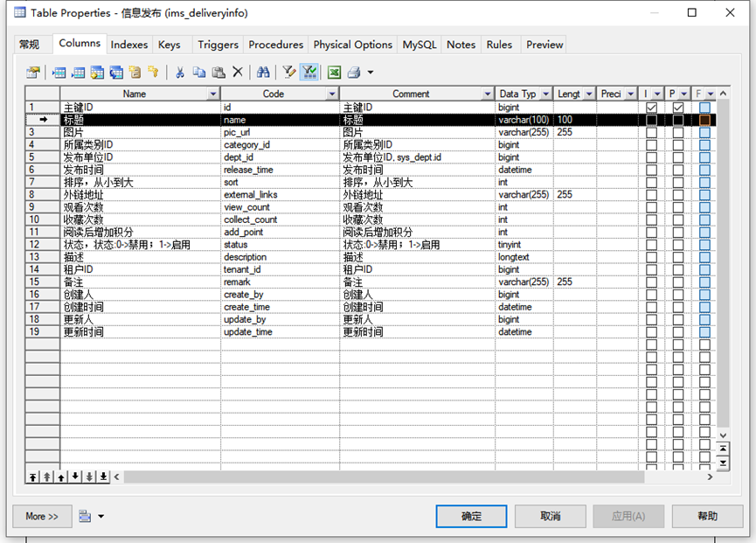Click the More >> button
Screen dimensions: 756x543
tap(42, 516)
